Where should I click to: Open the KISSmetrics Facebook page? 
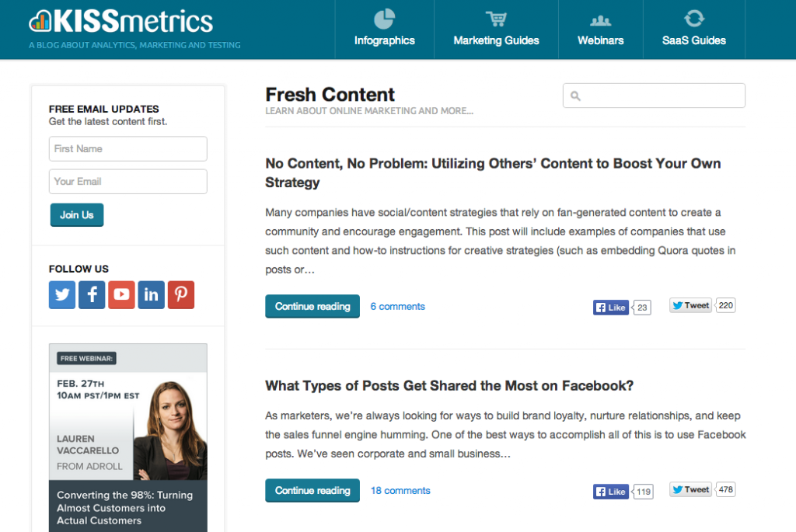91,294
